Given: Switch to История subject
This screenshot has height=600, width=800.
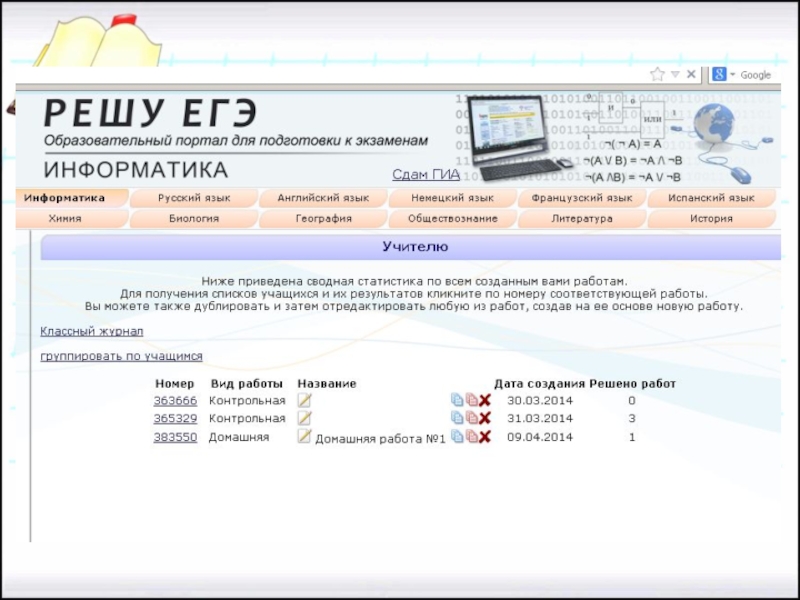Looking at the screenshot, I should (x=711, y=218).
